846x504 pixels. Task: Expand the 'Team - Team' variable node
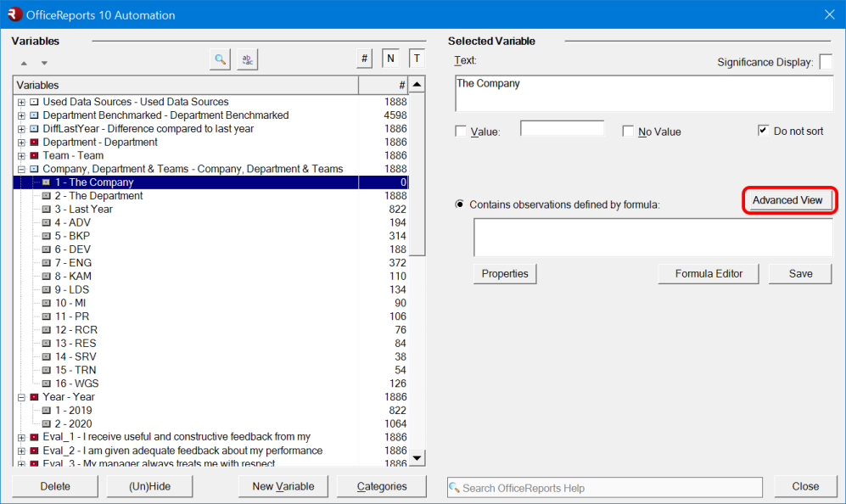coord(20,154)
